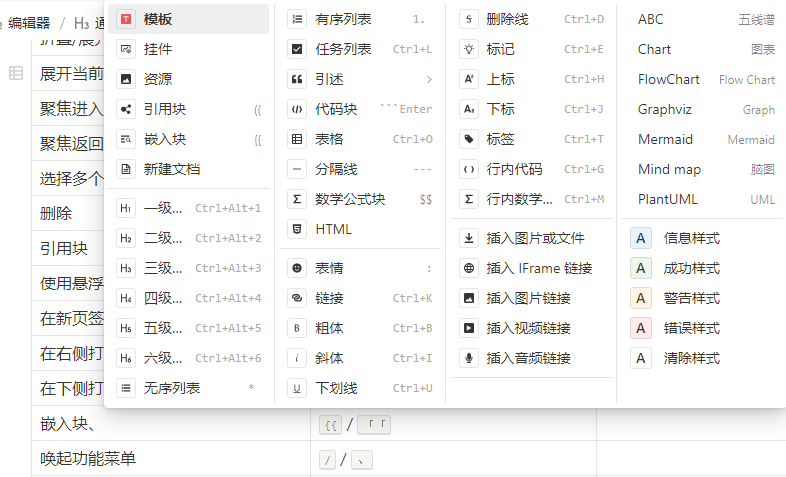Click the 粗体 bold icon
This screenshot has height=477, width=786.
pyautogui.click(x=297, y=328)
